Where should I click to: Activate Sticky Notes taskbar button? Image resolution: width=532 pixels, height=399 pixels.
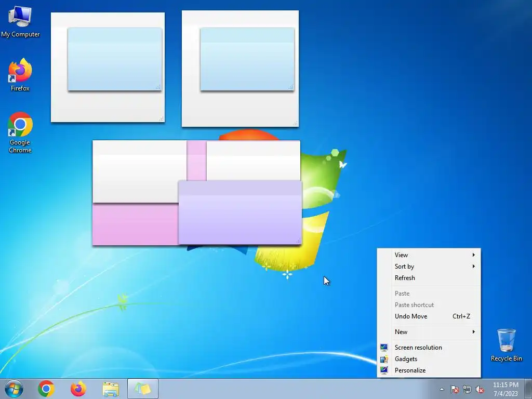143,389
